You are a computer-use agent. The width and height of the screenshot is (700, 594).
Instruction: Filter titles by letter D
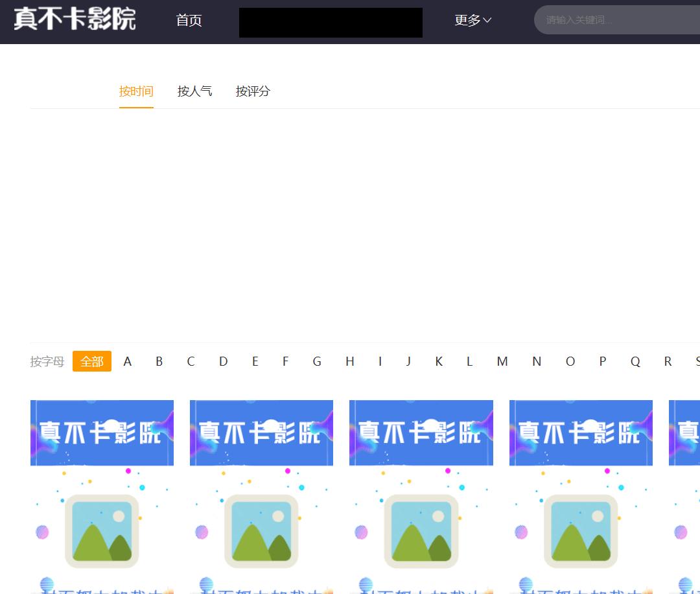[222, 361]
